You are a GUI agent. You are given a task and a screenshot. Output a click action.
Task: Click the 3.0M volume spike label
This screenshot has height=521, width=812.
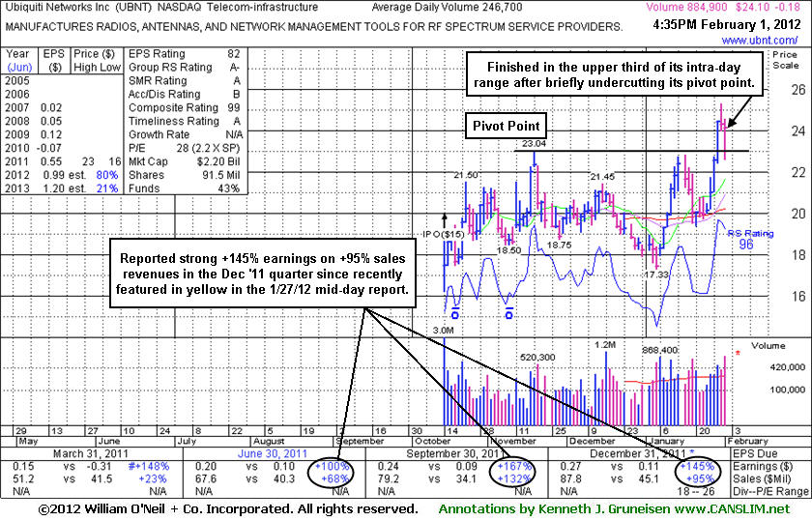tap(444, 331)
